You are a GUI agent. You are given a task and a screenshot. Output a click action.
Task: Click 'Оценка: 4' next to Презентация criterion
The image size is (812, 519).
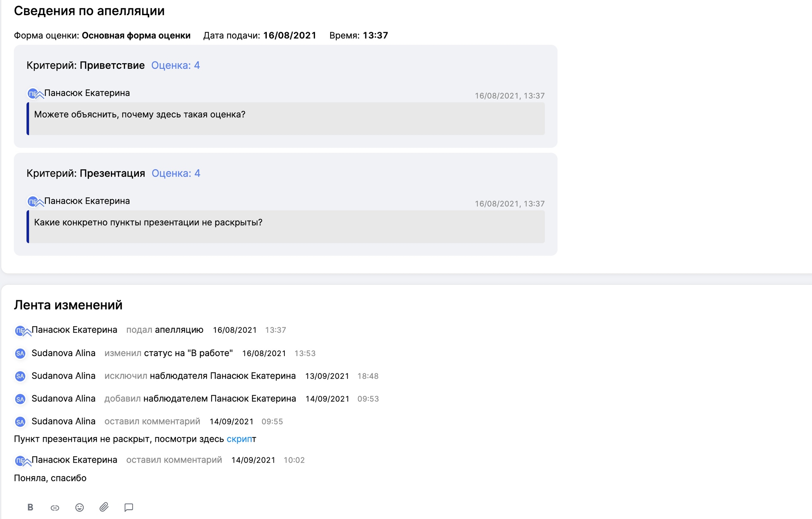tap(176, 173)
